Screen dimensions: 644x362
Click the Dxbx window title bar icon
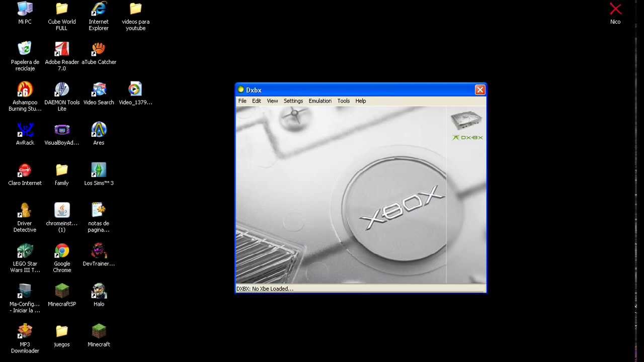tap(241, 90)
